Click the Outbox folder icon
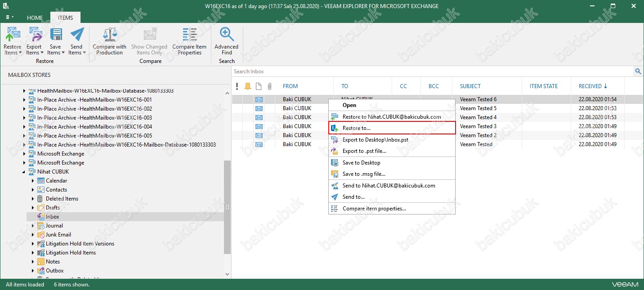644x290 pixels. pyautogui.click(x=41, y=271)
